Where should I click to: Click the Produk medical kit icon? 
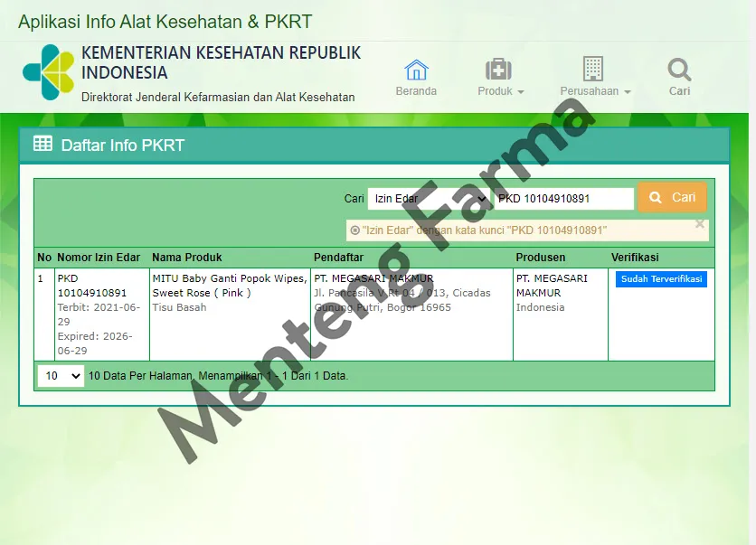[x=498, y=70]
